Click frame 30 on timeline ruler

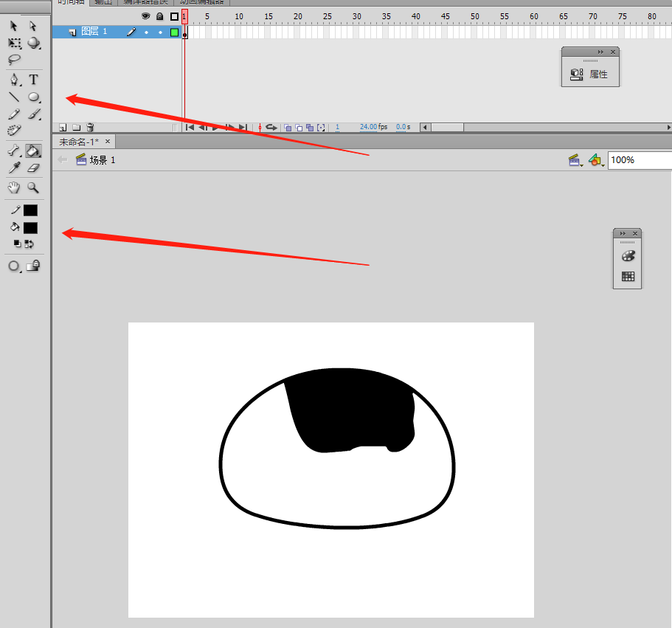pos(356,16)
